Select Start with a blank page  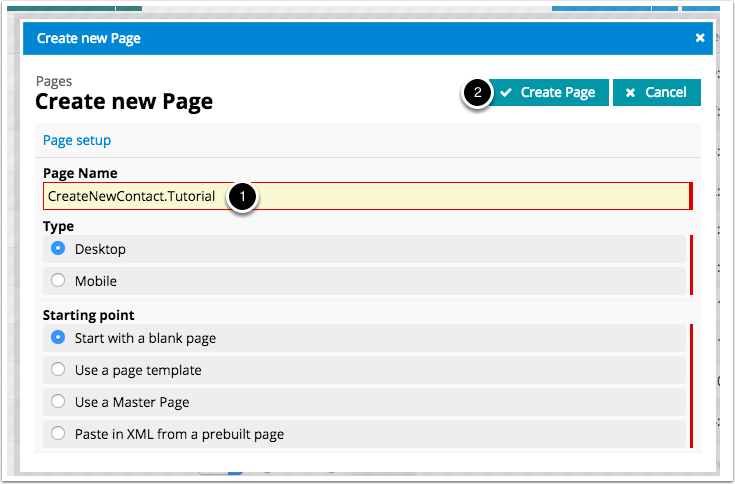pyautogui.click(x=58, y=338)
